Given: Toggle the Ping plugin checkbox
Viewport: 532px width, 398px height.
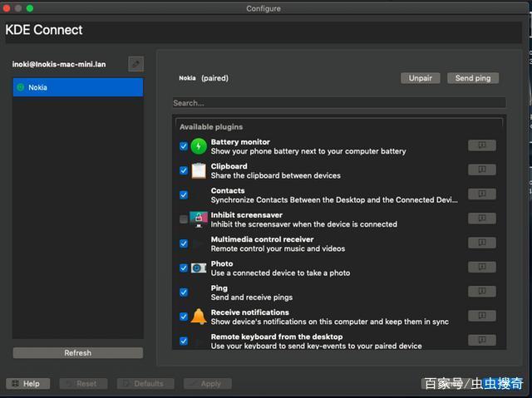Looking at the screenshot, I should pos(184,292).
